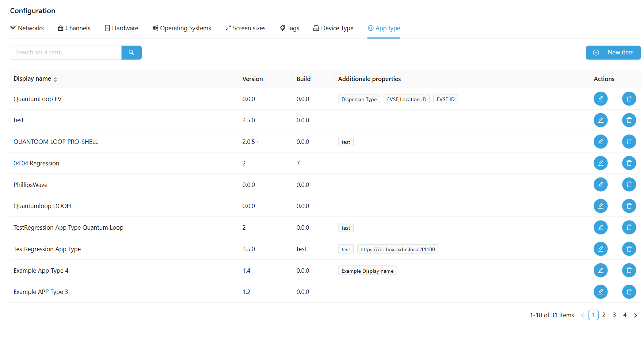Go to page 4 in pagination

[625, 315]
